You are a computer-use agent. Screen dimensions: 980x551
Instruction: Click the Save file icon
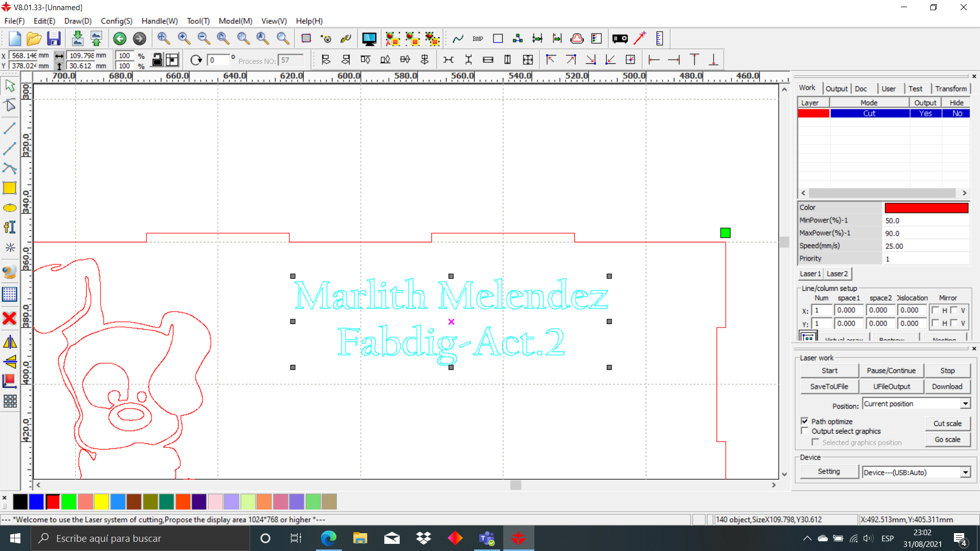point(54,39)
